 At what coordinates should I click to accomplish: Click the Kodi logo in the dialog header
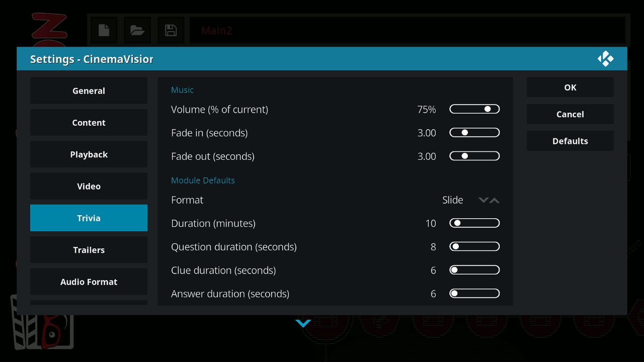point(605,59)
